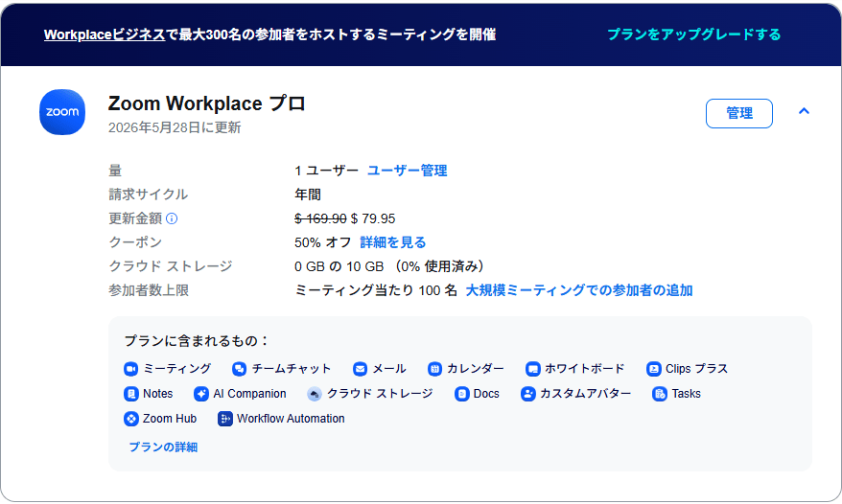
Task: Click the Zoom logo icon
Action: tap(62, 112)
